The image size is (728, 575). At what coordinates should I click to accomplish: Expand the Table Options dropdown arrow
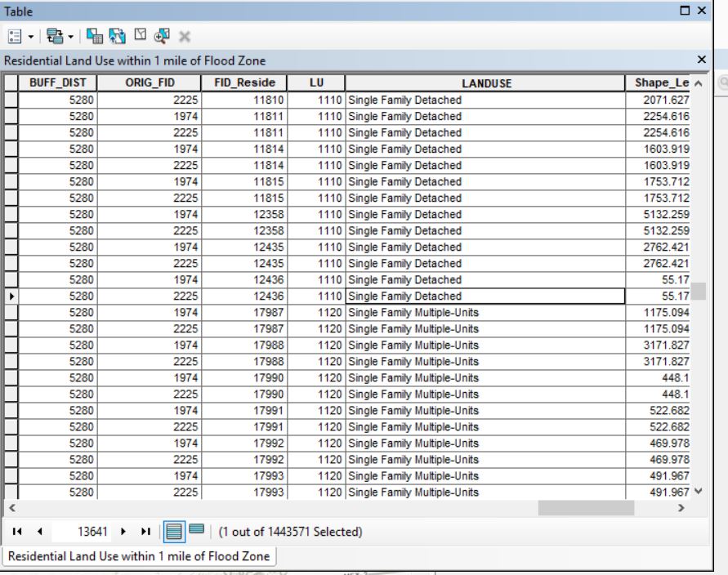[x=31, y=37]
